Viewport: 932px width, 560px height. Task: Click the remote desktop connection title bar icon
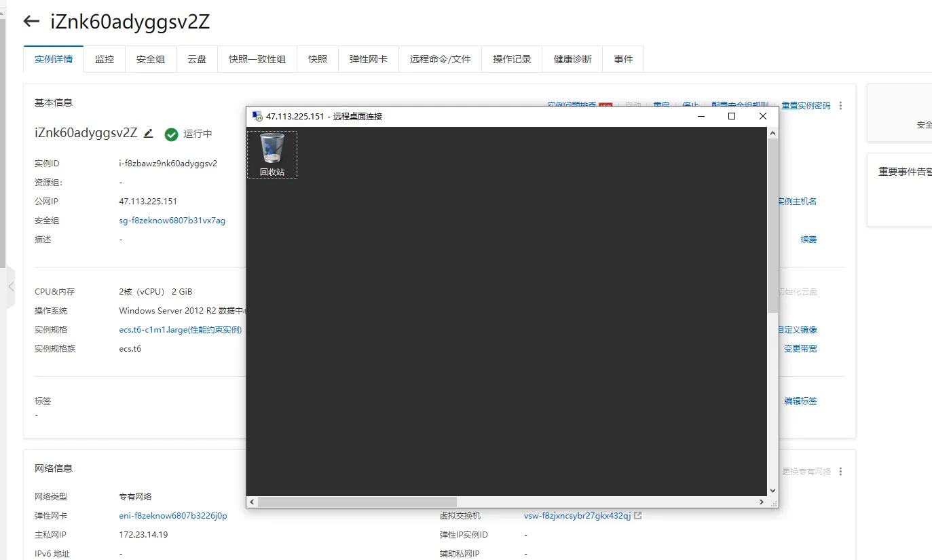[257, 116]
